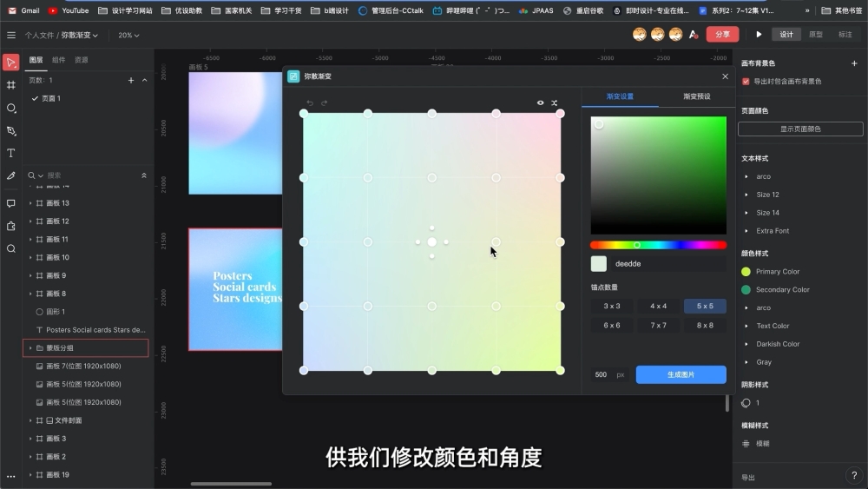
Task: Open YouTube bookmark
Action: (68, 10)
